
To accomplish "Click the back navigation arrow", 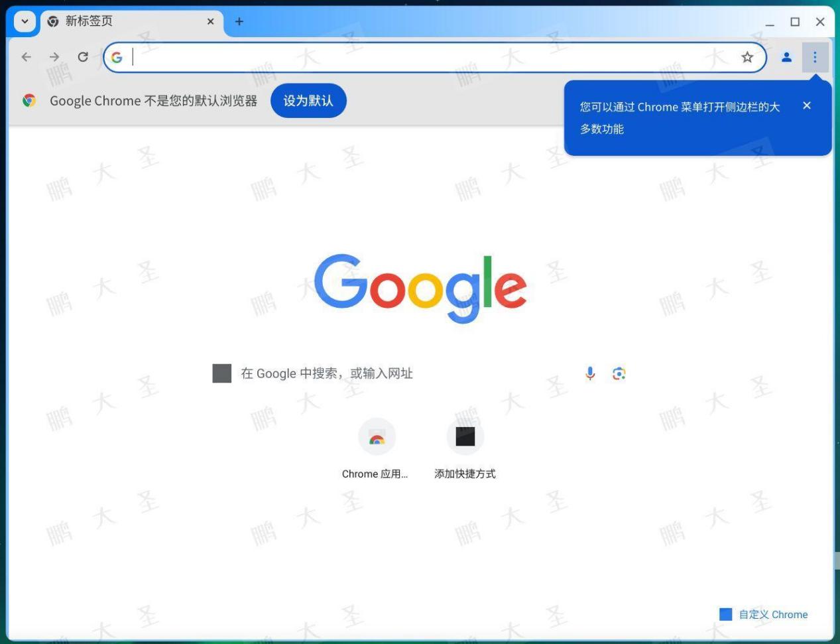I will 26,57.
